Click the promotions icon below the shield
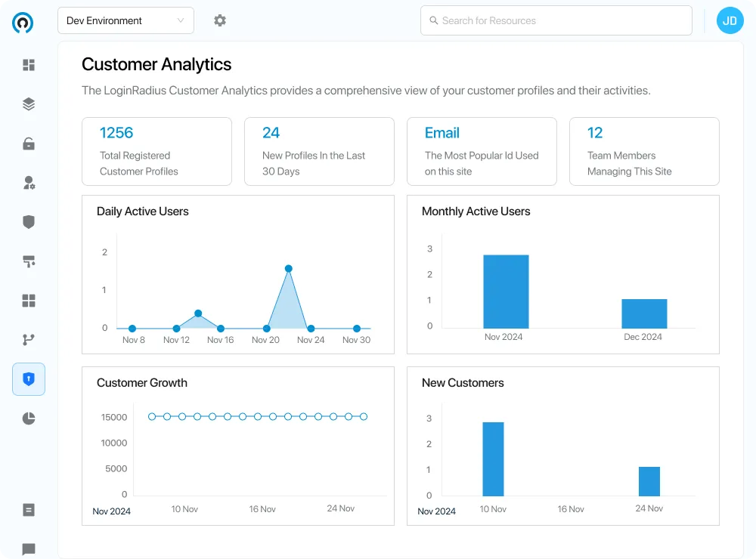This screenshot has width=756, height=559. [28, 261]
